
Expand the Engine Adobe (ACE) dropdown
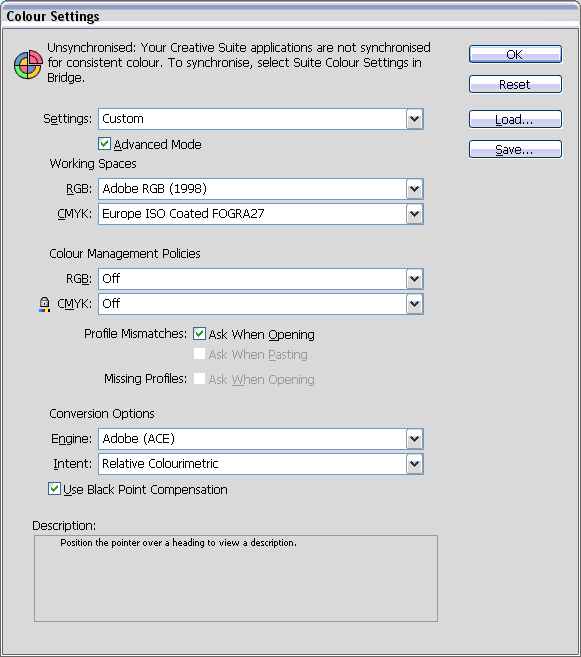(x=261, y=439)
